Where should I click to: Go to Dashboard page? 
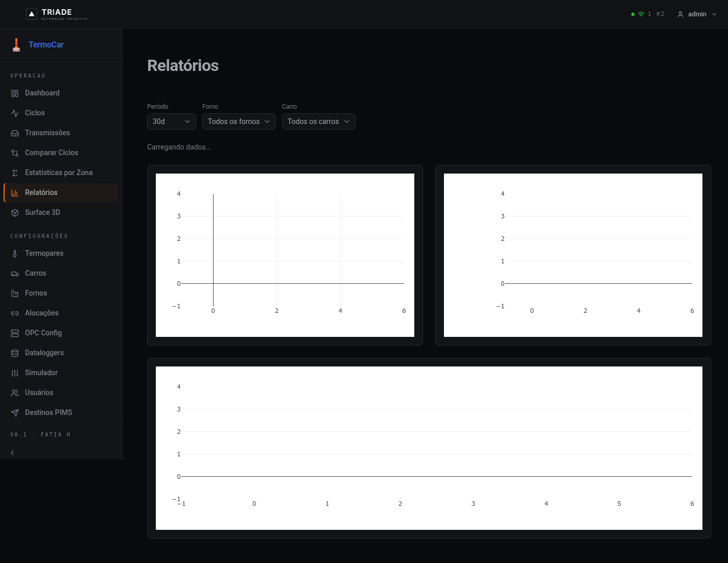pyautogui.click(x=61, y=93)
